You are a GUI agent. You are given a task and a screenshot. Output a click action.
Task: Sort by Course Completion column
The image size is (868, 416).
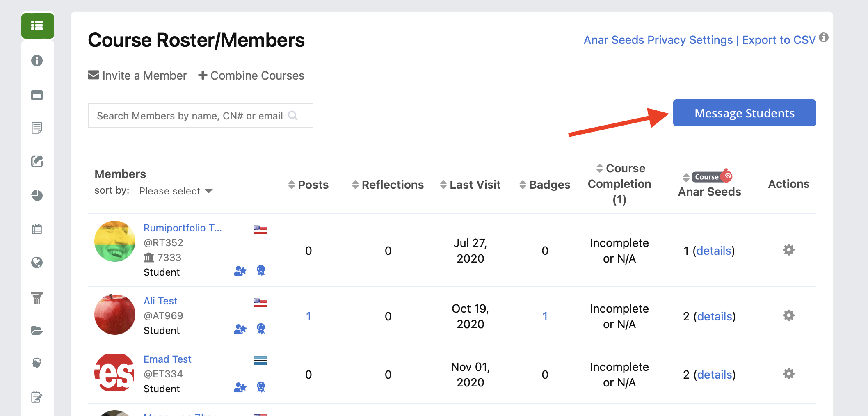tap(619, 184)
